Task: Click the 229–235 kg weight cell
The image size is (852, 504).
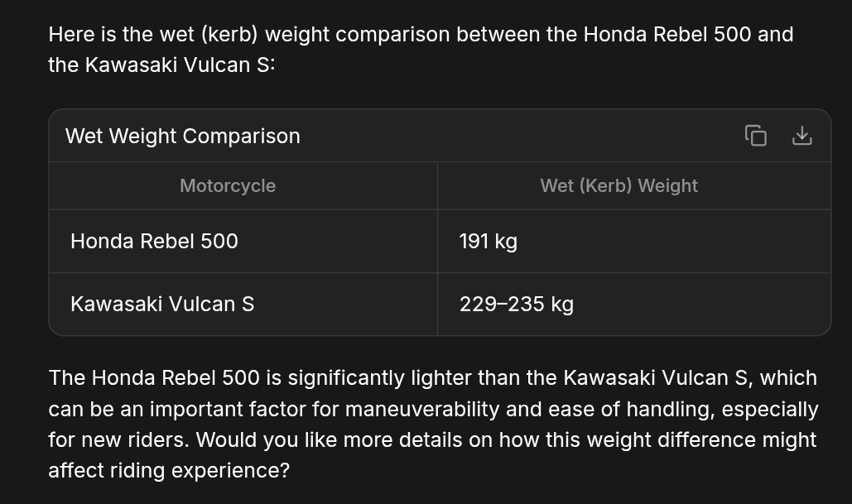Action: click(x=517, y=305)
